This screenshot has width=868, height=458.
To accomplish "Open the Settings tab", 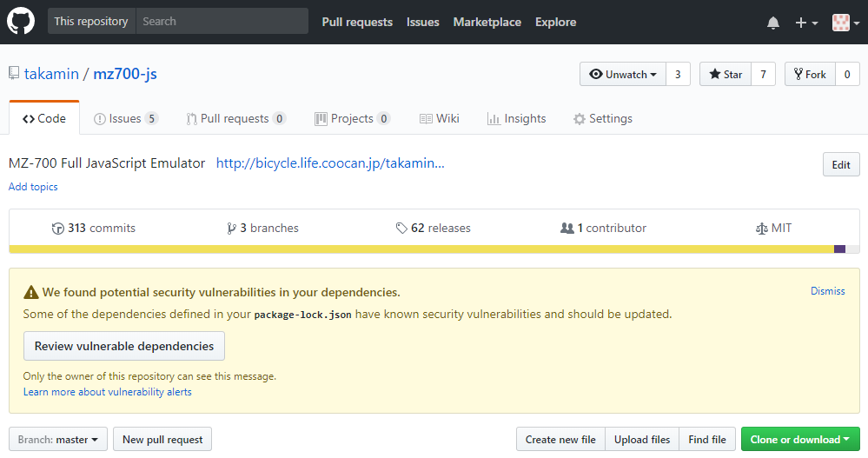I will point(603,118).
